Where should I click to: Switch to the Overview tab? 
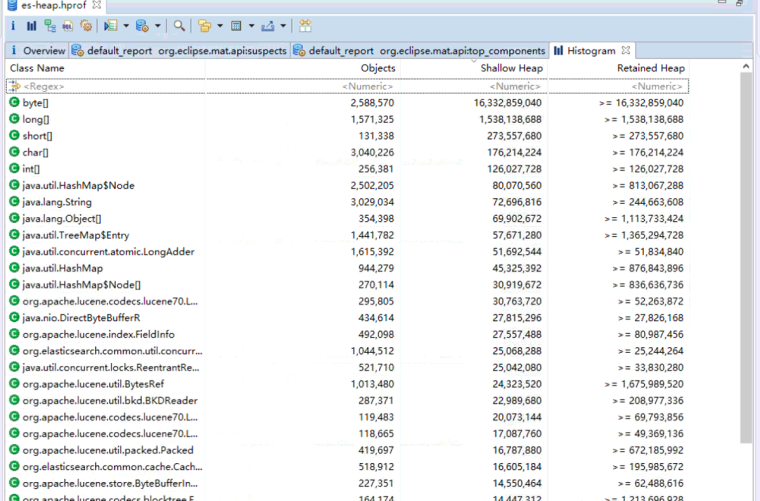tap(38, 51)
